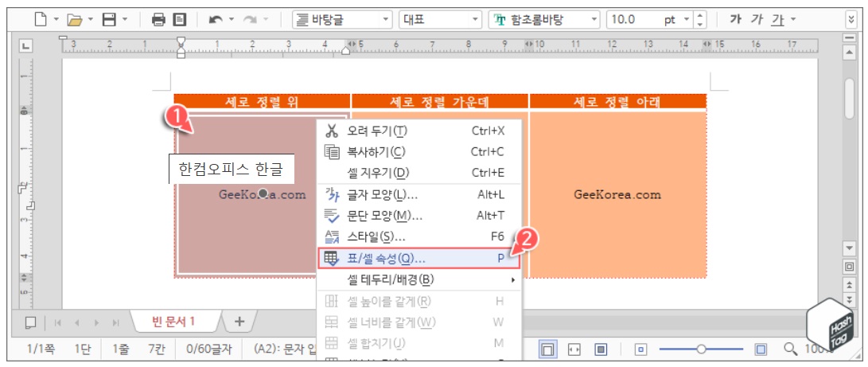Select page-view mode icon in status bar

(x=547, y=349)
